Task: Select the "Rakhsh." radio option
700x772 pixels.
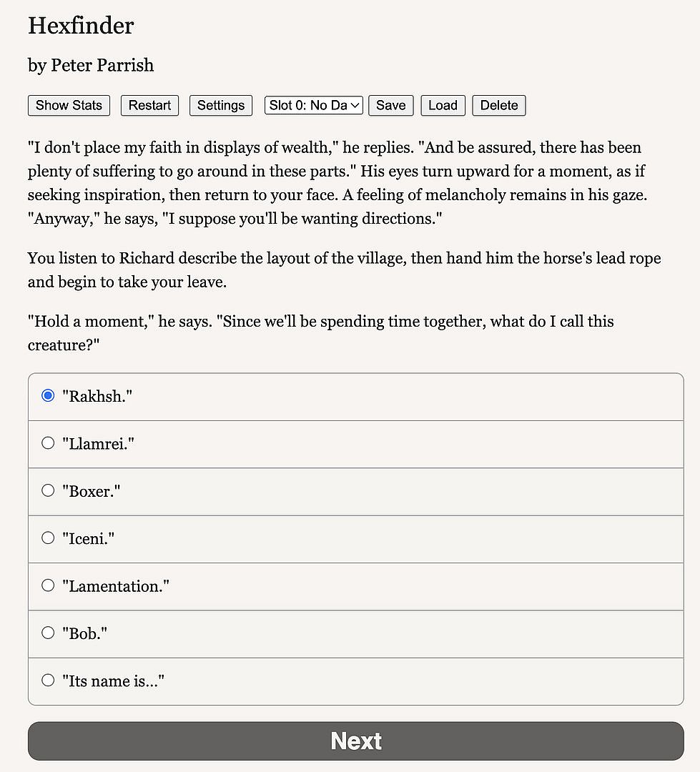Action: (48, 396)
